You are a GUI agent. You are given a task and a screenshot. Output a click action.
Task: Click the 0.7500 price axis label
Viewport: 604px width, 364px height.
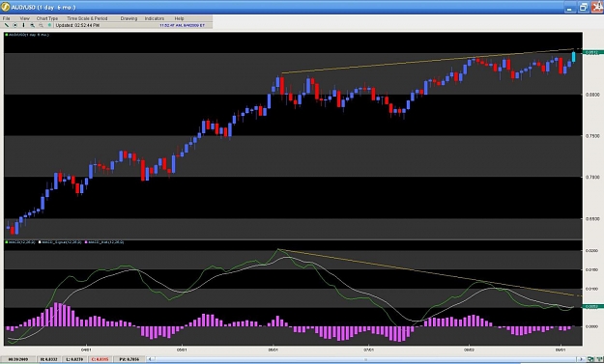point(592,136)
